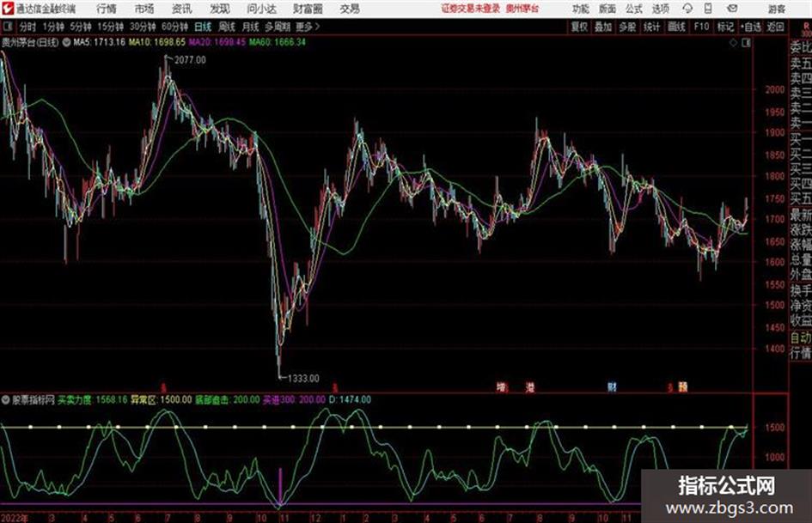
Task: Open the 版面 menu
Action: (607, 9)
